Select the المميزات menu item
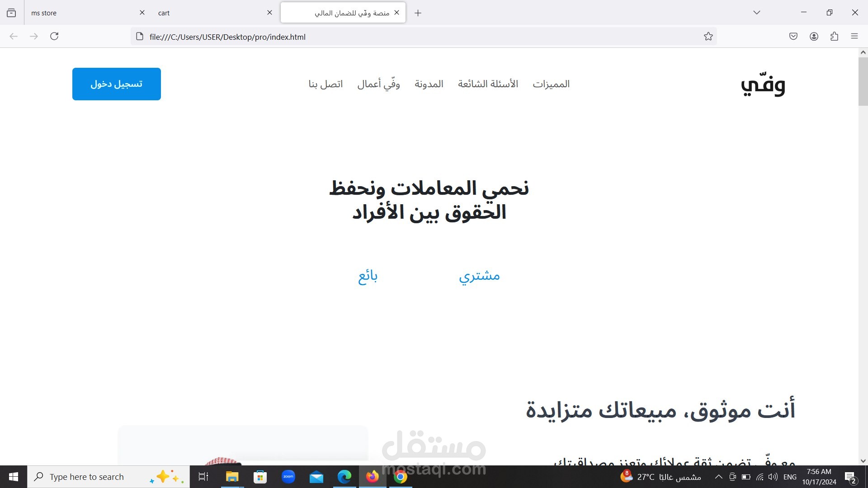This screenshot has width=868, height=488. [x=551, y=84]
